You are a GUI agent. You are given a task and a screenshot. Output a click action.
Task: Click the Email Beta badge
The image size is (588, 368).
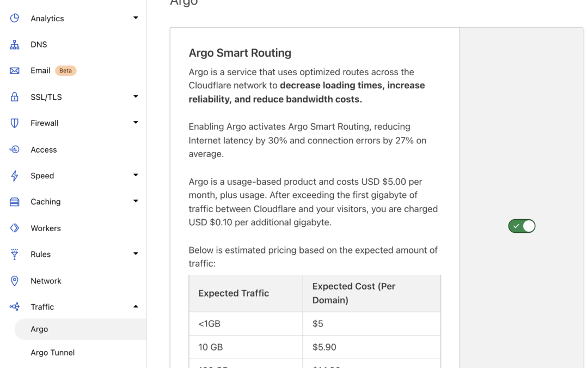pos(66,70)
